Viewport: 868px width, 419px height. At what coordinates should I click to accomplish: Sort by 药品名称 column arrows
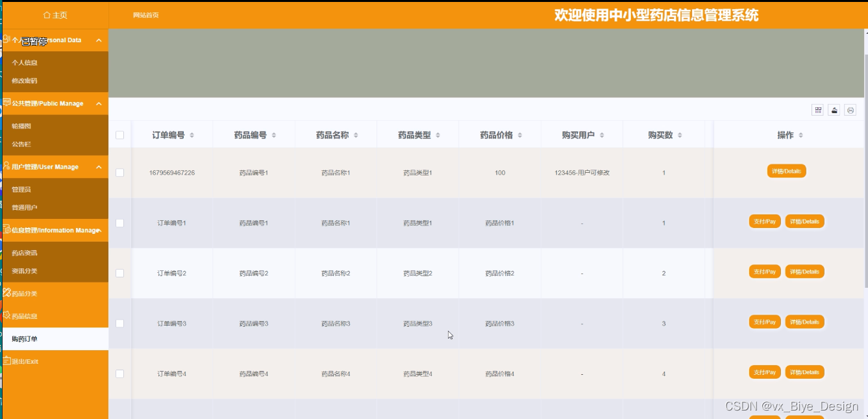(x=355, y=135)
